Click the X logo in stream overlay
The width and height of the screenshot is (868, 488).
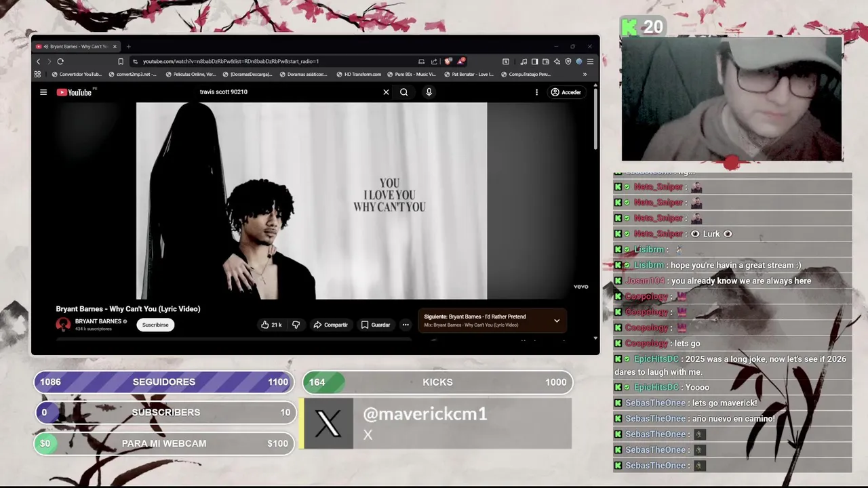328,424
